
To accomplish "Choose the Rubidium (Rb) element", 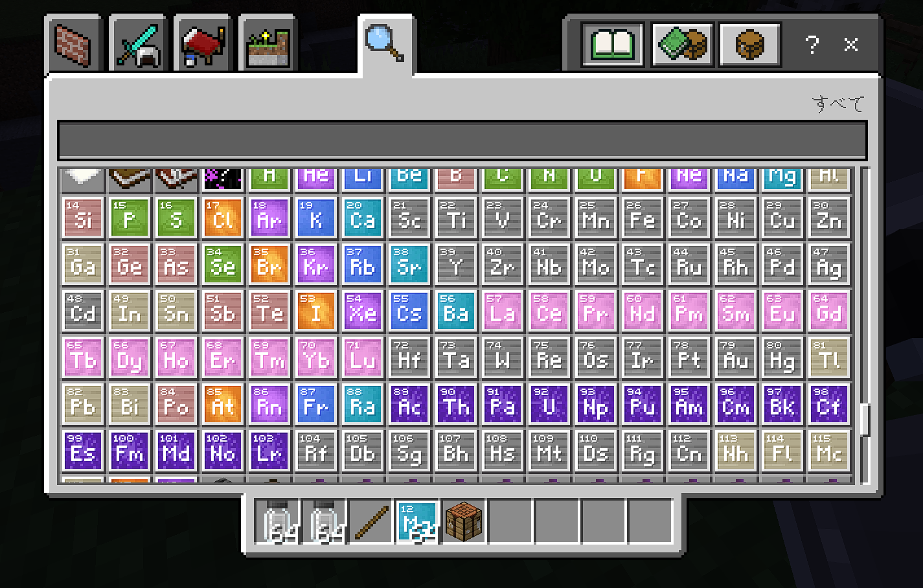I will (363, 264).
